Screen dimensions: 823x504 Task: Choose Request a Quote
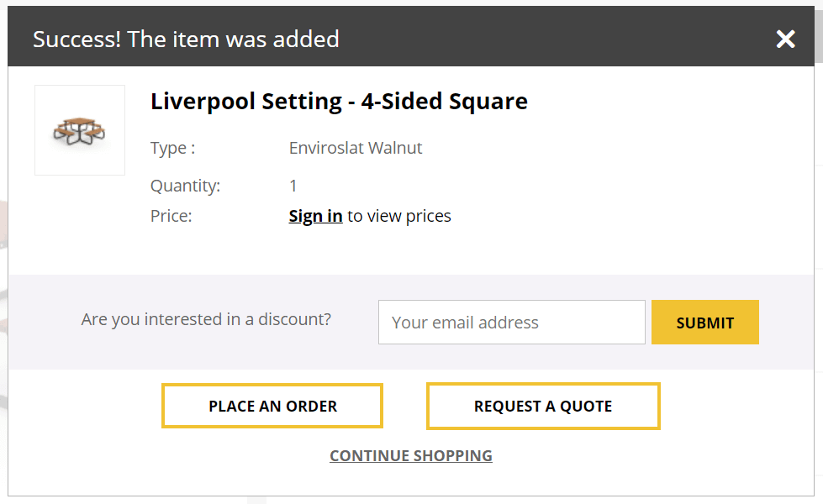[543, 406]
